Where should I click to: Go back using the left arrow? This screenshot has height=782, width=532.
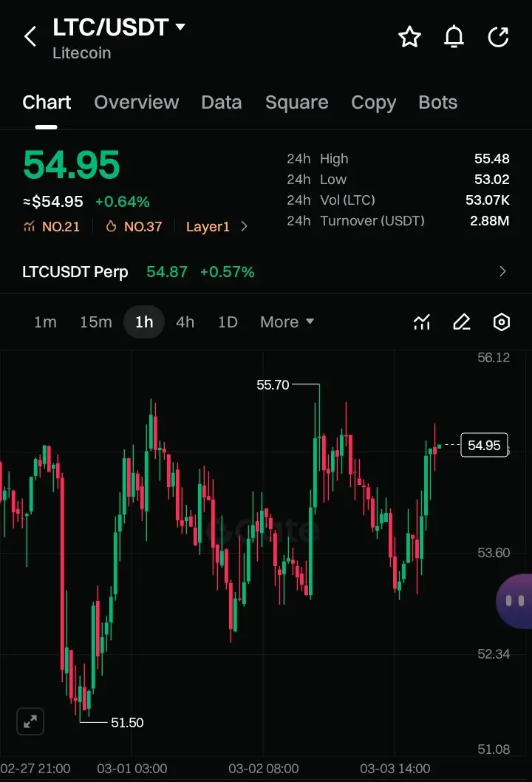[x=30, y=36]
